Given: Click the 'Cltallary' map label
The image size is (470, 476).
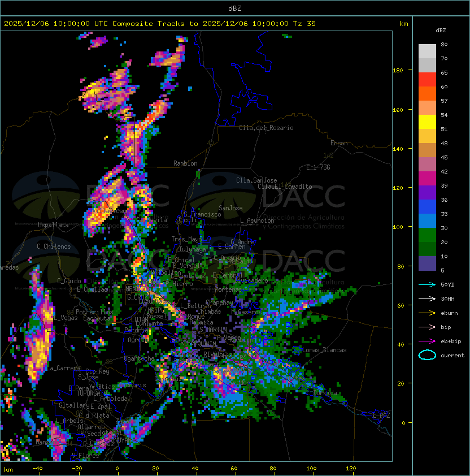Looking at the screenshot, I should [74, 405].
